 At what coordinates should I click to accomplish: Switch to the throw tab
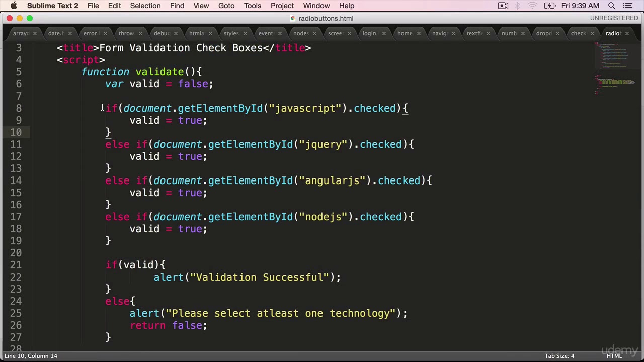(126, 34)
